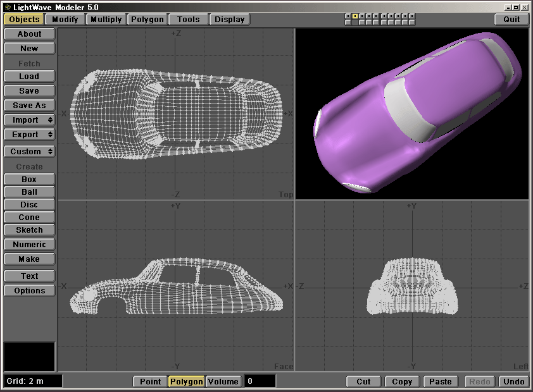
Task: Expand the Export popup menu
Action: (x=29, y=135)
